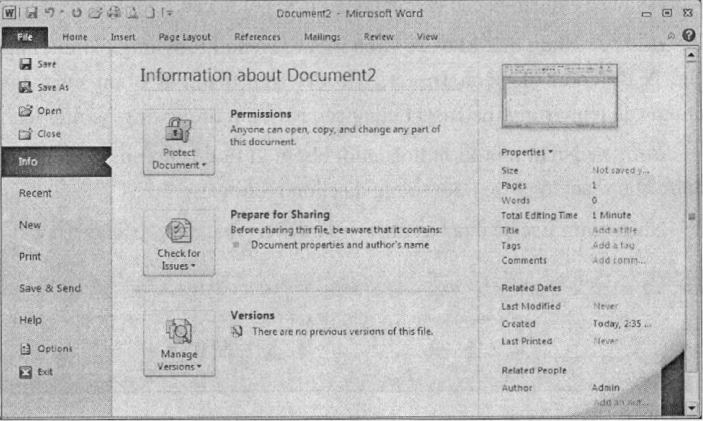703x421 pixels.
Task: Switch to the Insert tab
Action: [x=123, y=37]
